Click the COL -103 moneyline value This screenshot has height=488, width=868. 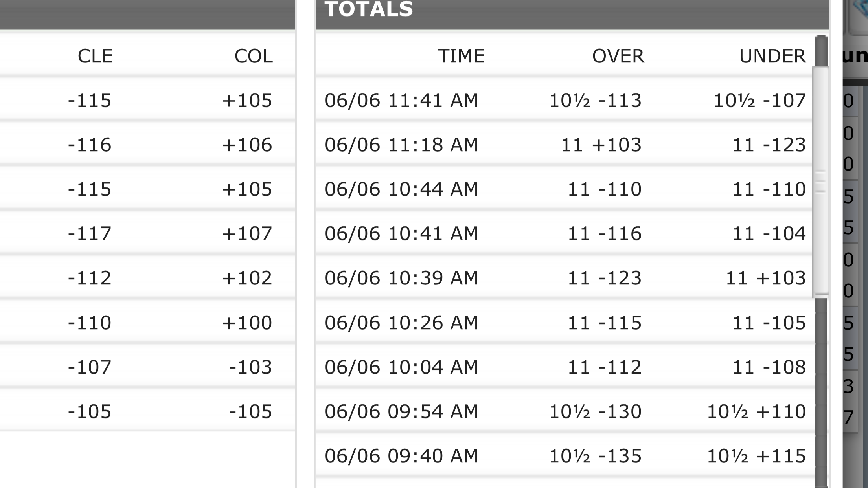pos(250,367)
